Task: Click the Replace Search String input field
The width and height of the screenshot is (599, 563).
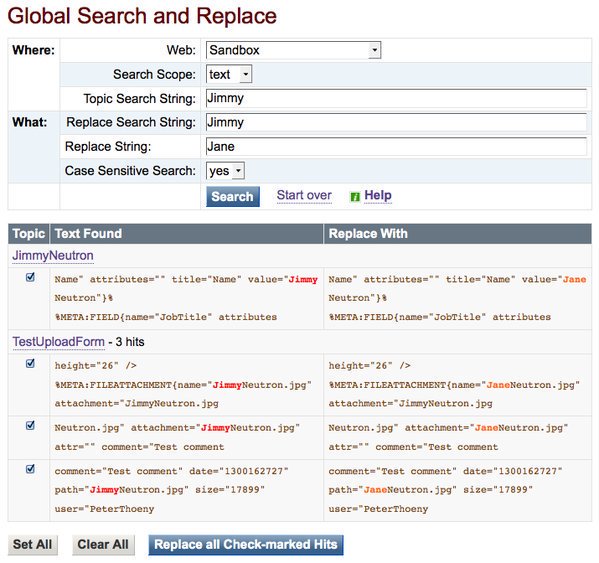Action: pyautogui.click(x=396, y=122)
